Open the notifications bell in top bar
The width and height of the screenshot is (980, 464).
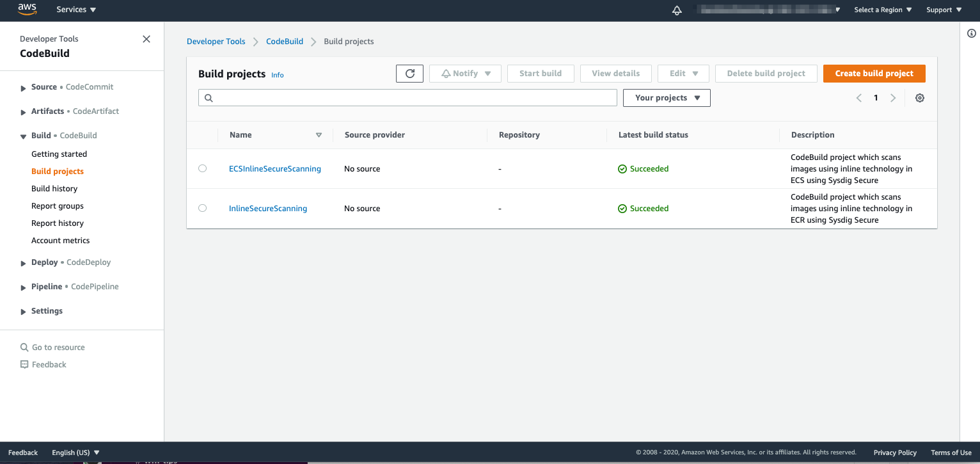tap(677, 10)
